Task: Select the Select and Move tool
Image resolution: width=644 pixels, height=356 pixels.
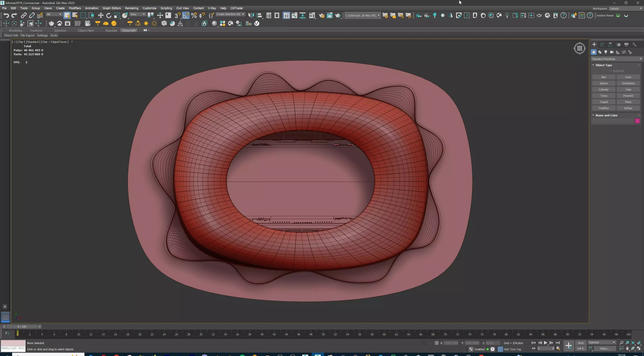Action: click(x=100, y=15)
